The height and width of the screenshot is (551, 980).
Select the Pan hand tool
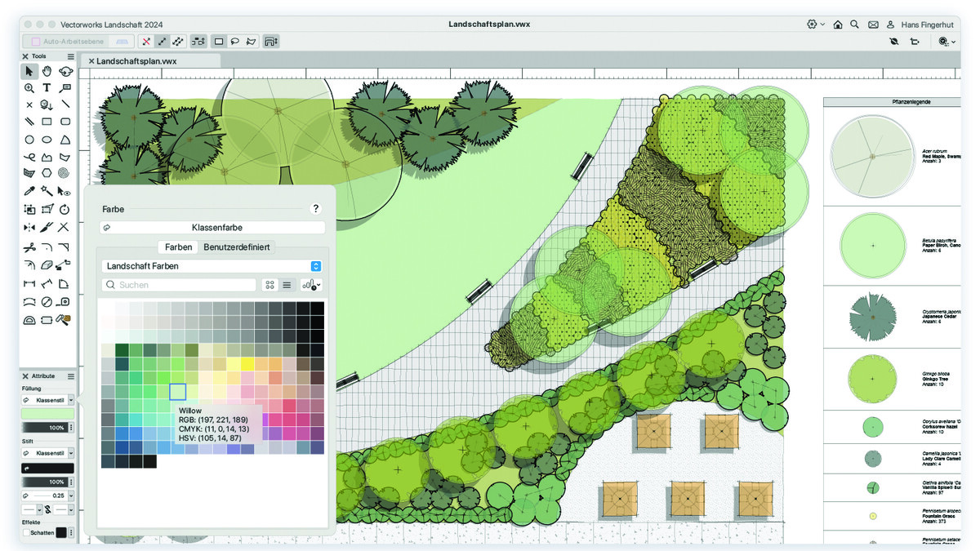[47, 71]
